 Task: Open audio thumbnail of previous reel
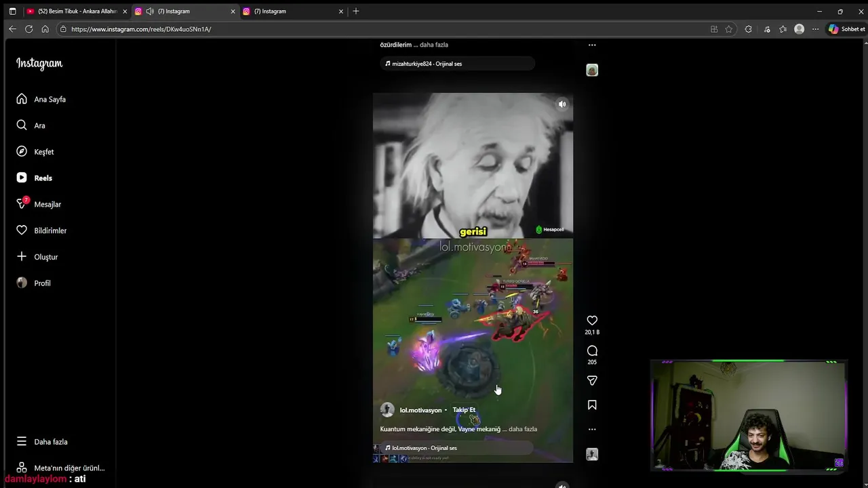pos(592,70)
